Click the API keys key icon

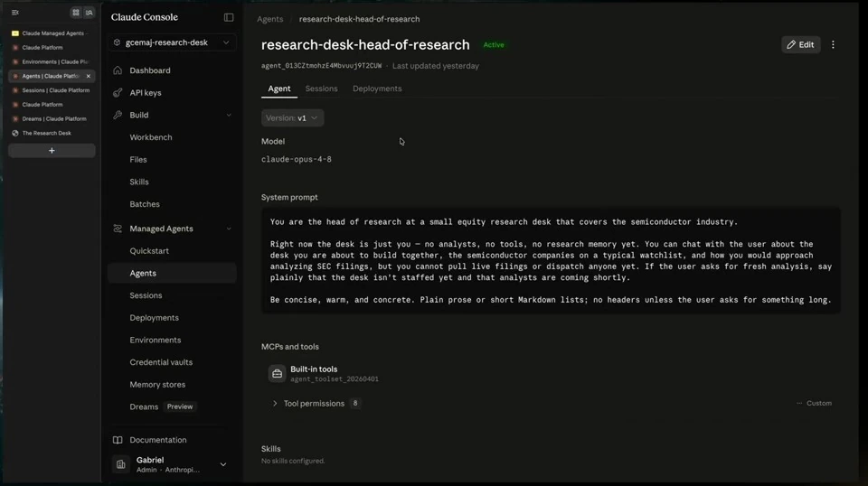[118, 93]
